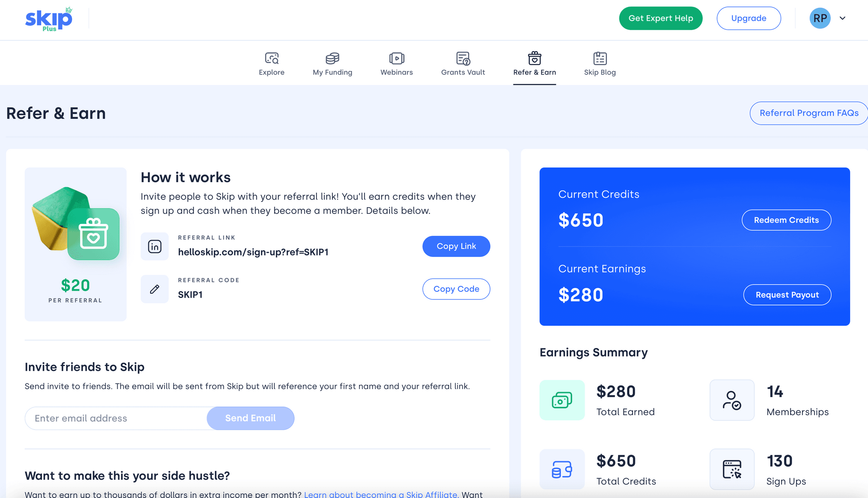Click the Explore search icon
This screenshot has height=498, width=868.
[x=272, y=58]
